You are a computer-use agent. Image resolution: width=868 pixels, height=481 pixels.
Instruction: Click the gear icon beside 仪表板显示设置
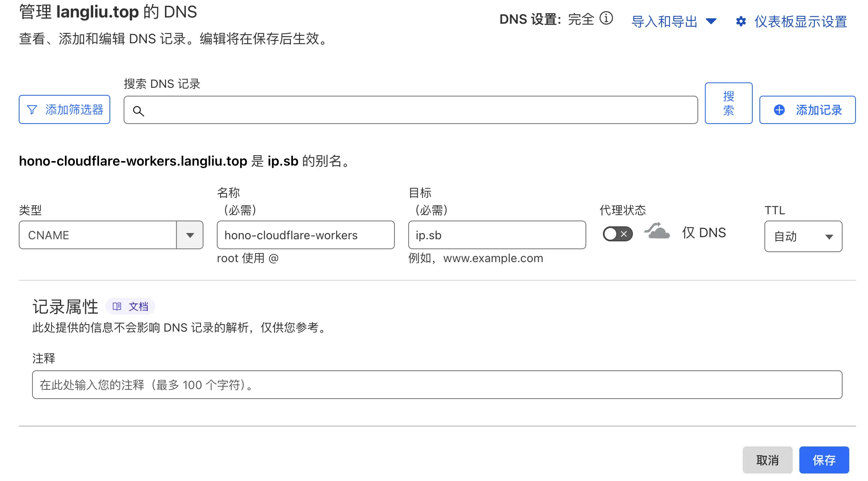tap(742, 21)
